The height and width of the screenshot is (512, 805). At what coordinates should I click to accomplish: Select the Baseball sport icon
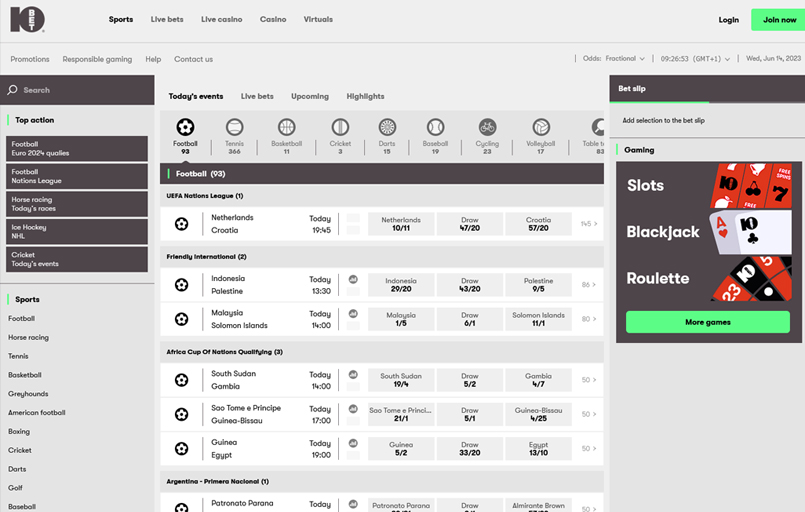[435, 128]
